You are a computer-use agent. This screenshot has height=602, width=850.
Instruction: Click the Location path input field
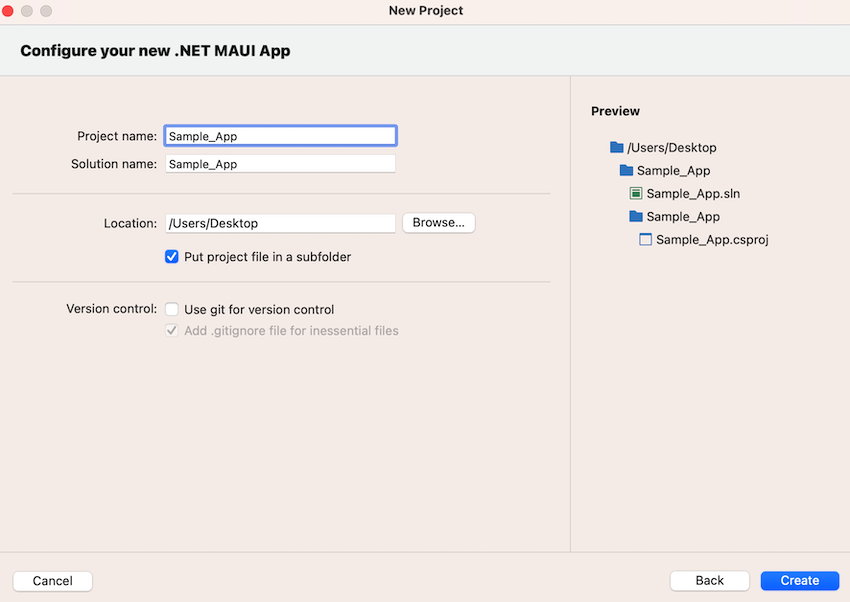280,223
